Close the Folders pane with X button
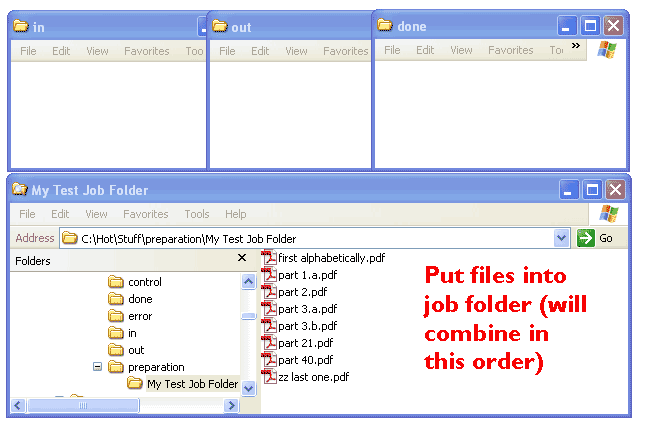646x432 pixels. click(x=241, y=258)
